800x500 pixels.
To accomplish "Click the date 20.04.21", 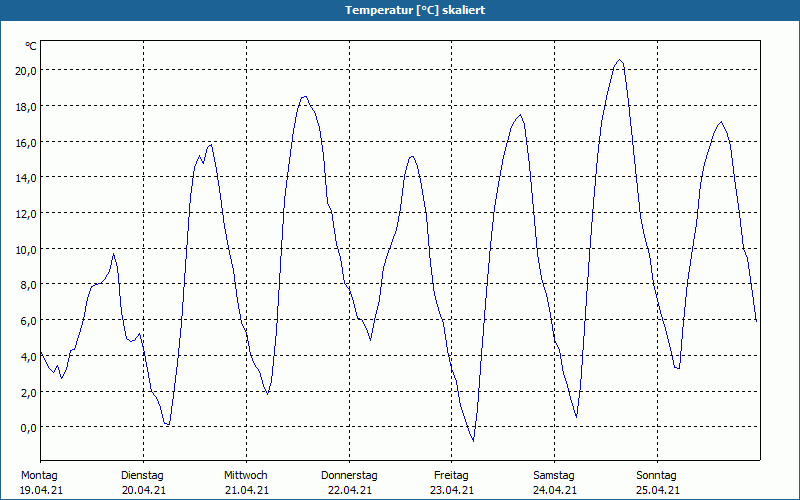I will [144, 490].
